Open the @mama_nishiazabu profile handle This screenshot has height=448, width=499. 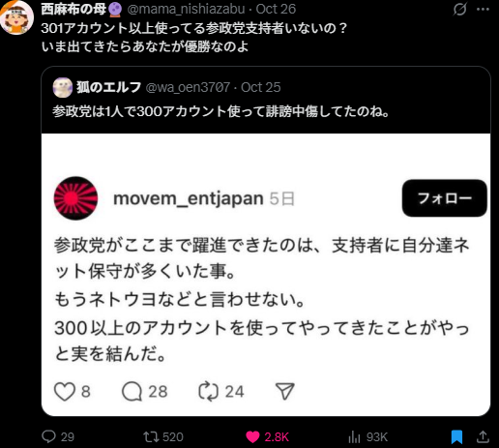point(186,9)
